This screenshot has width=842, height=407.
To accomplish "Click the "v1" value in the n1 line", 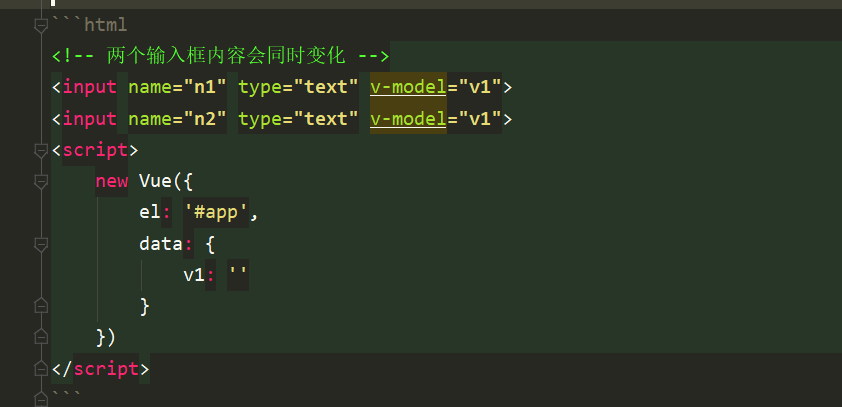I will [480, 87].
